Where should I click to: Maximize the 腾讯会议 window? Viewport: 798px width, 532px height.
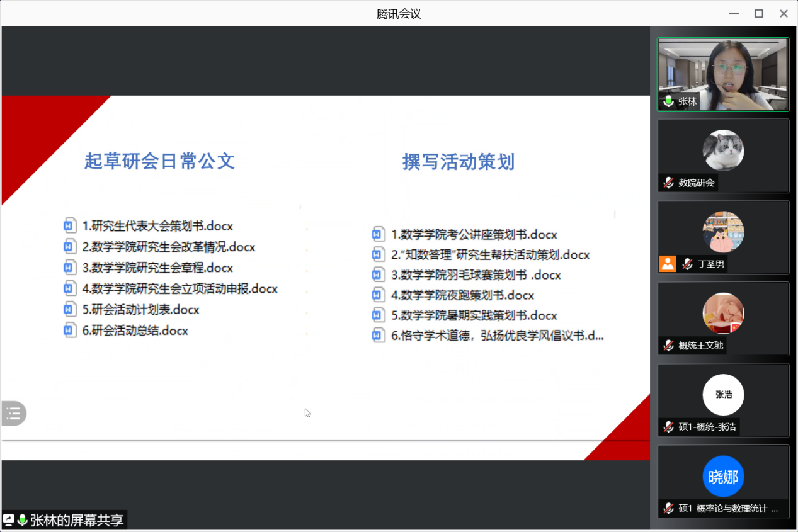[x=759, y=13]
